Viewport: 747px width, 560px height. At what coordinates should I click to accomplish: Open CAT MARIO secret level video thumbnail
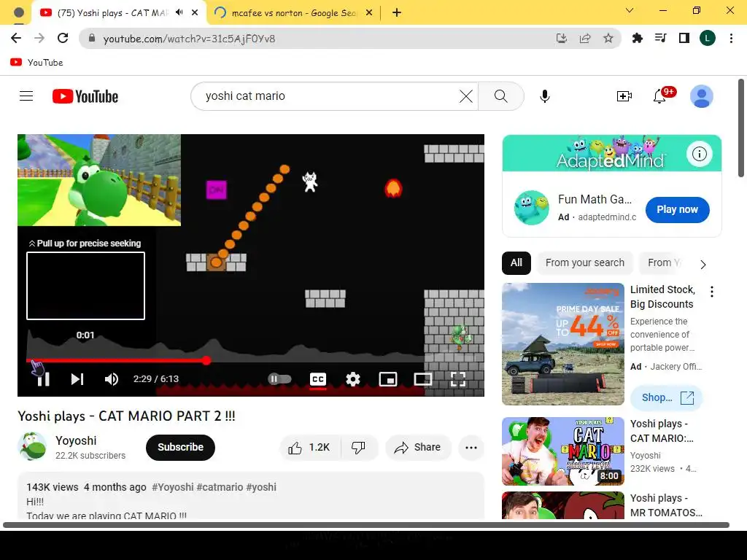562,451
